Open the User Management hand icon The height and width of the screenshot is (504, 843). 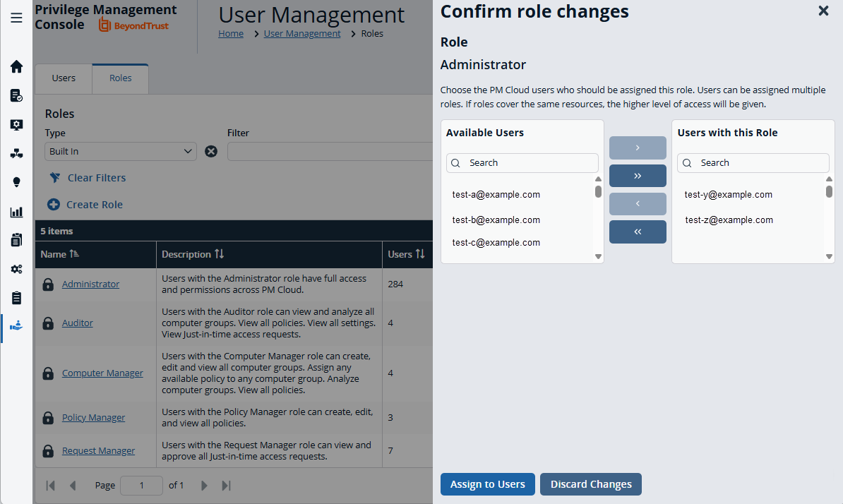tap(16, 325)
